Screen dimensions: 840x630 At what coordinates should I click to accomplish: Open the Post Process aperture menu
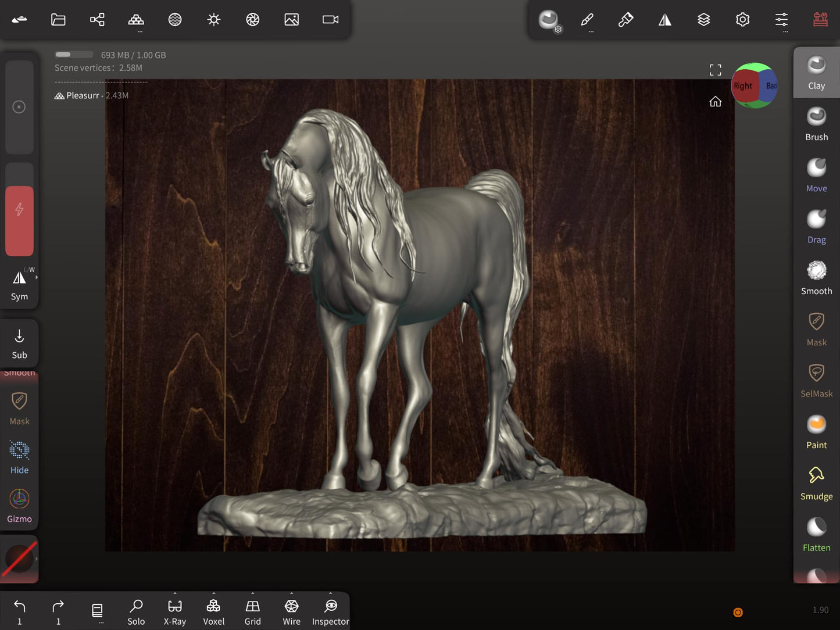(253, 20)
